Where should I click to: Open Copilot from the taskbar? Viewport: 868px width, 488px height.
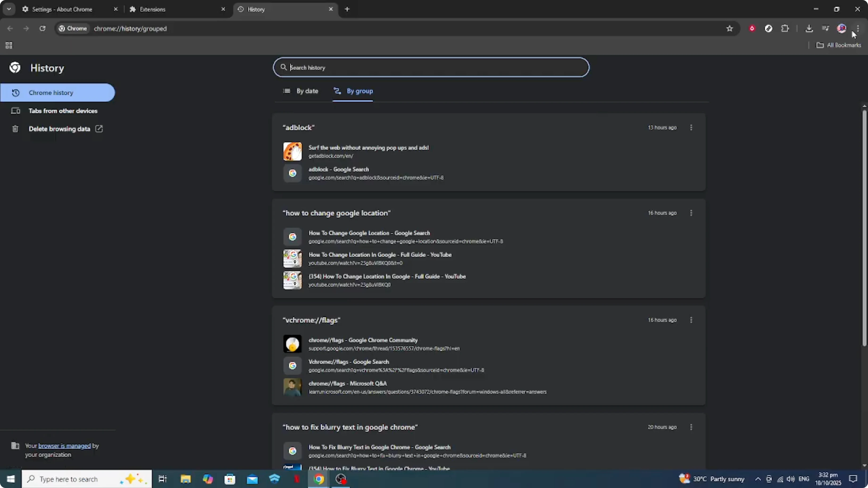pyautogui.click(x=208, y=479)
